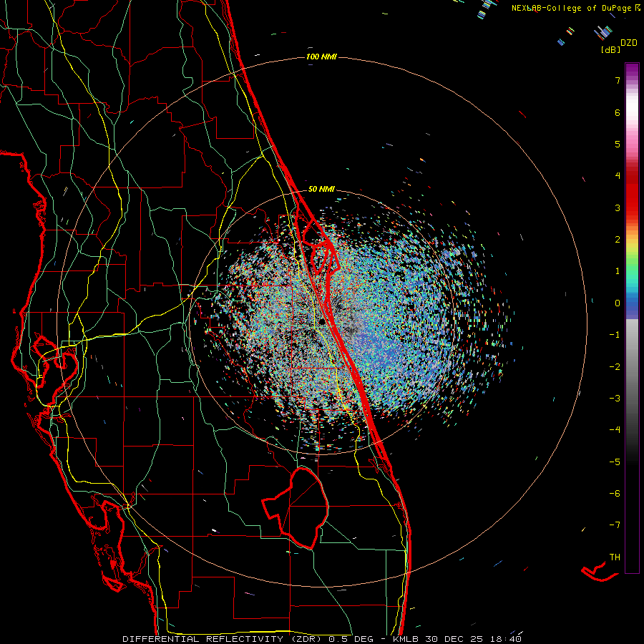Click the -7 dB value on scale

pos(615,525)
